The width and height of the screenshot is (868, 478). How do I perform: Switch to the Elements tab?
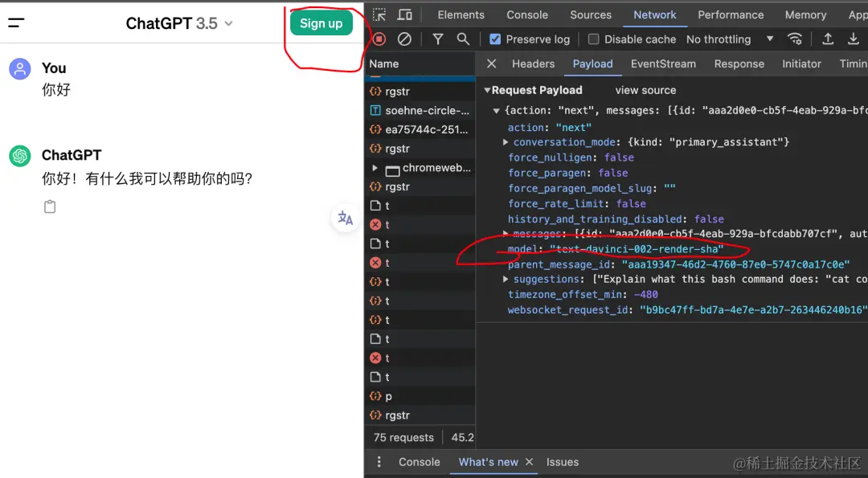(x=461, y=15)
